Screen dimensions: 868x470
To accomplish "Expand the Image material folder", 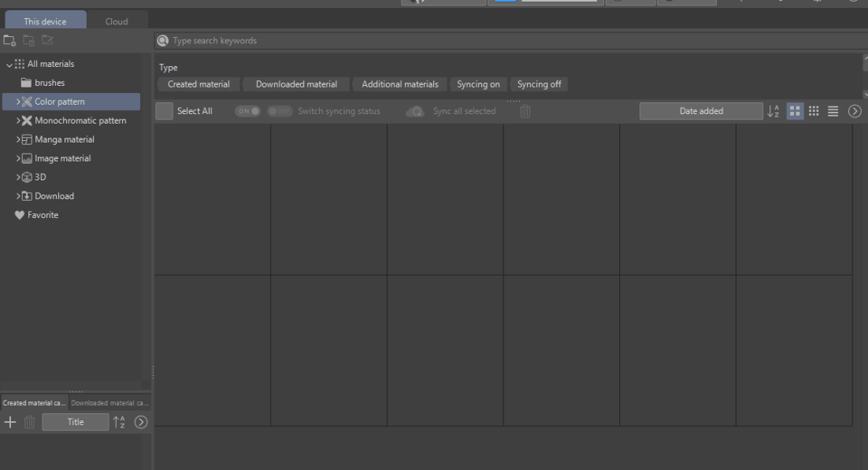I will pos(18,158).
